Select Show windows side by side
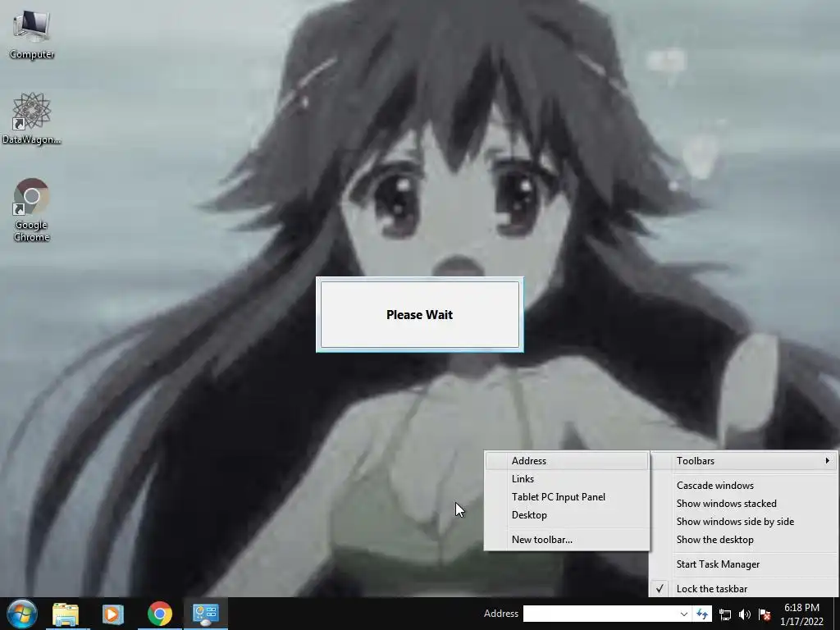 [x=743, y=522]
